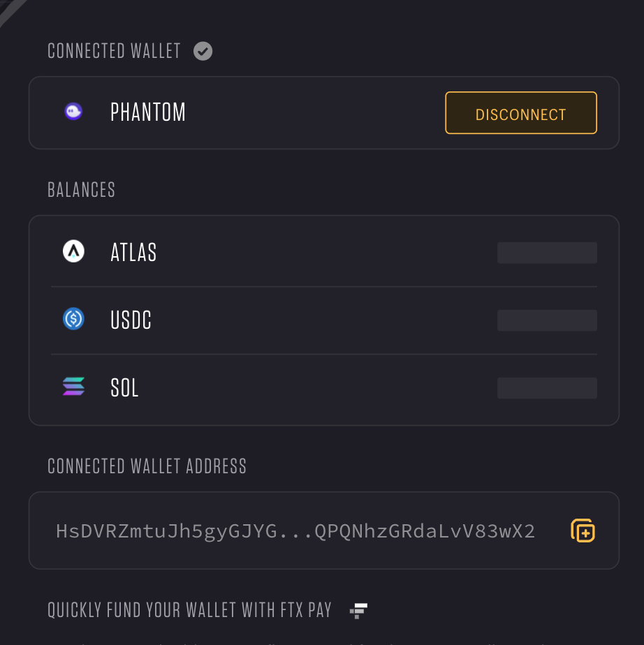Disconnect the Phantom wallet
The height and width of the screenshot is (645, 644).
521,112
